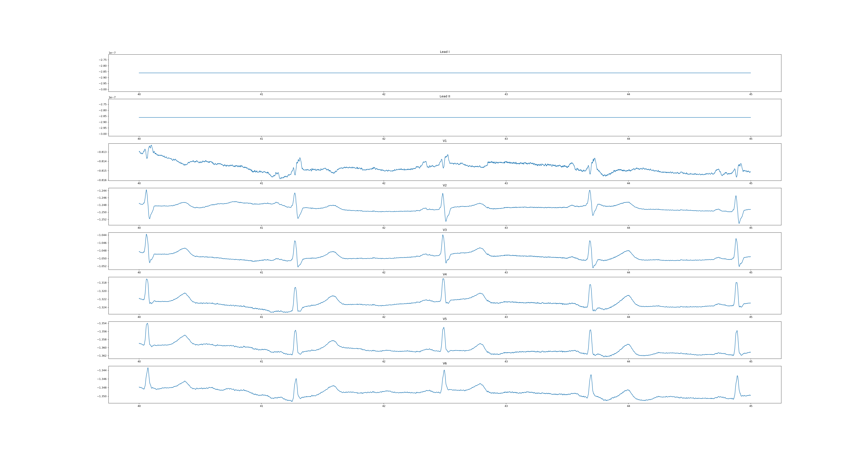The height and width of the screenshot is (453, 868).
Task: Click the 1e−7 scale label above Lead I
Action: 112,53
